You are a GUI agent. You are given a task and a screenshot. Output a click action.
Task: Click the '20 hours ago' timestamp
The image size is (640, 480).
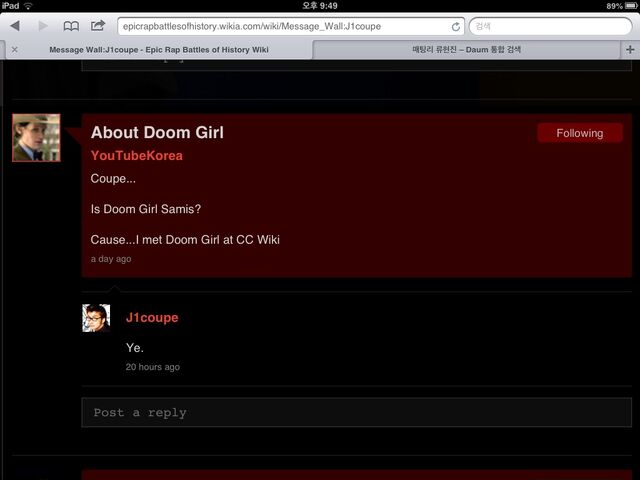pos(153,367)
